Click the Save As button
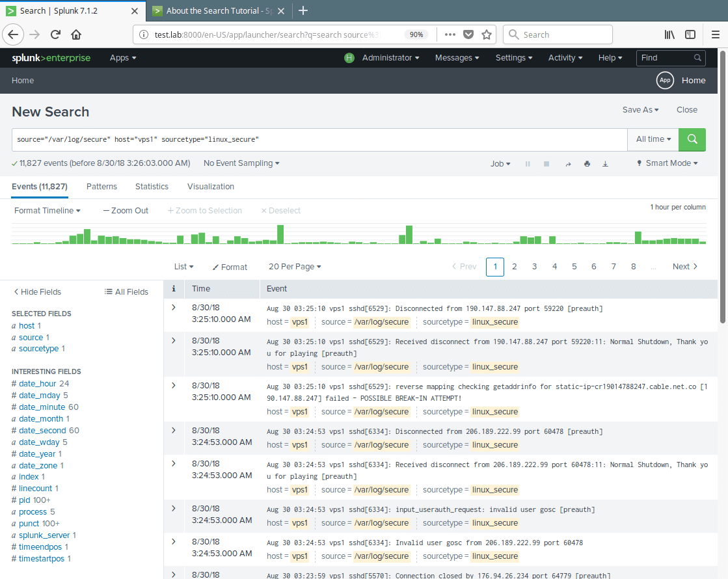728x579 pixels. [640, 110]
